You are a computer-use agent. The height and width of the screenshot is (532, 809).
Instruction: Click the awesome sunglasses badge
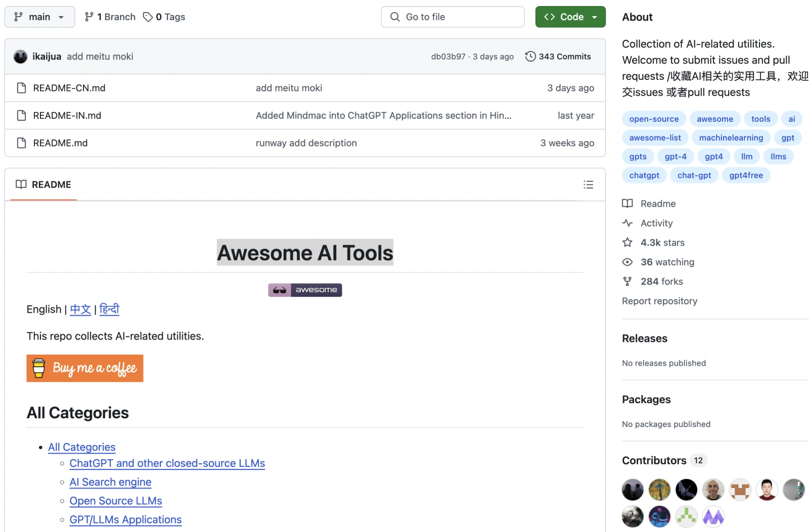pyautogui.click(x=305, y=290)
